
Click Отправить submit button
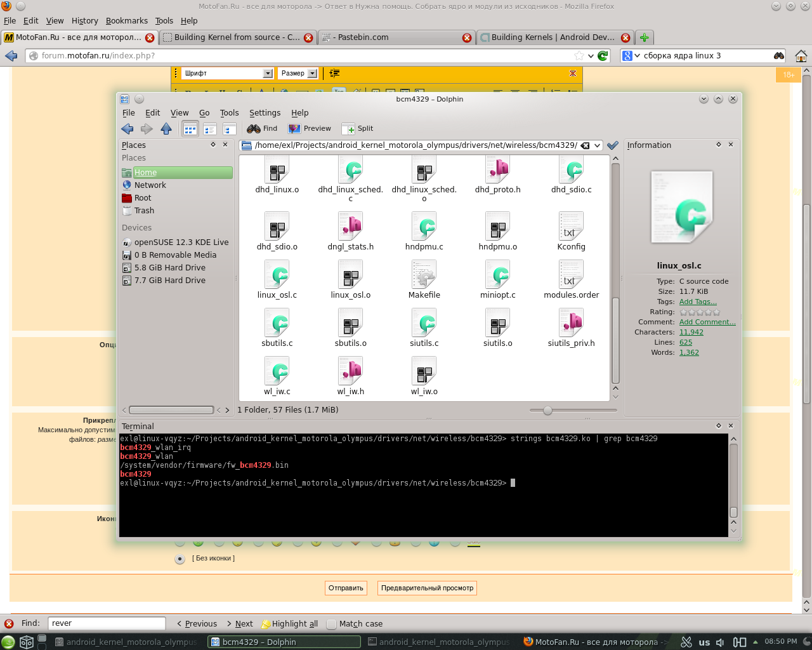click(x=346, y=588)
